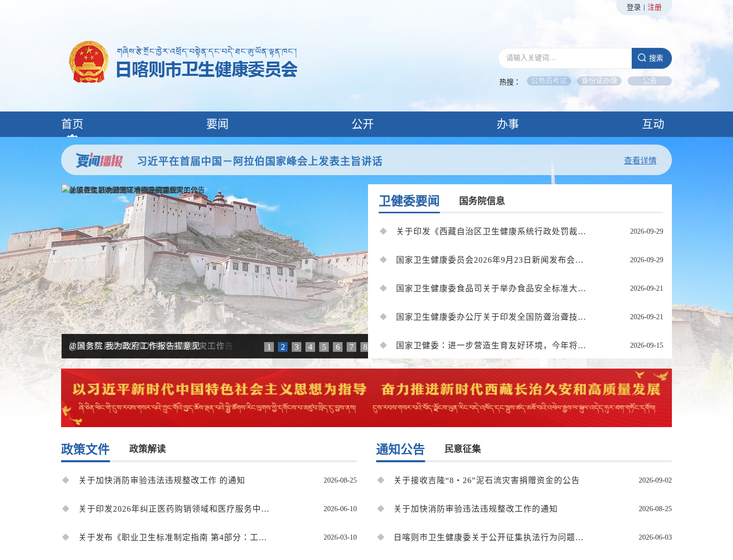Select the 卫健委要闻 tab
This screenshot has height=560, width=733.
point(409,201)
